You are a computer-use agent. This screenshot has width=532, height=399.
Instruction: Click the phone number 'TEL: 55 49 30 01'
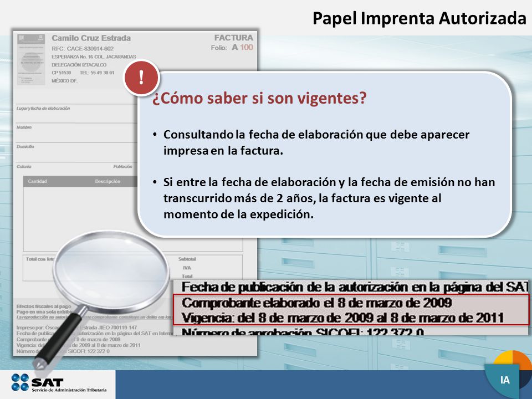coord(97,73)
